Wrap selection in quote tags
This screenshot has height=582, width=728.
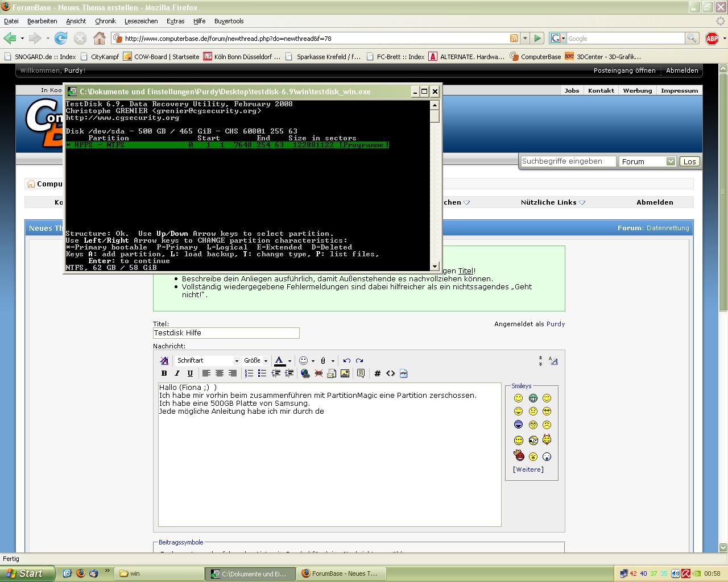[361, 373]
